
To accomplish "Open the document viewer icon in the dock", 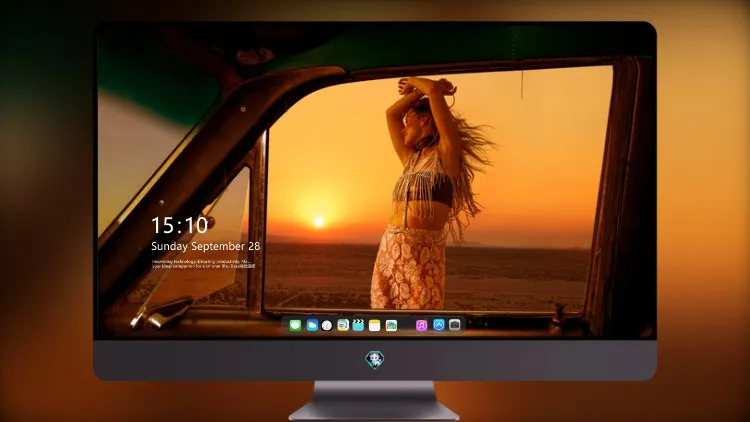I will coord(343,325).
